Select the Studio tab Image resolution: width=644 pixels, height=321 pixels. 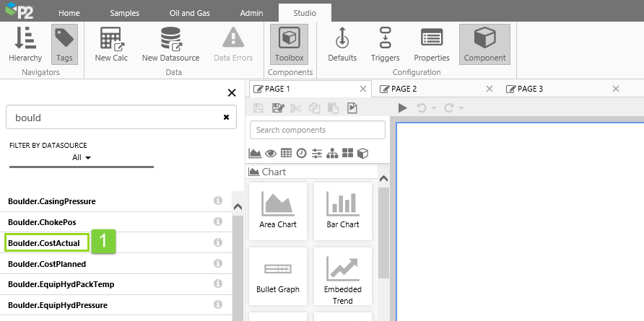(x=305, y=13)
